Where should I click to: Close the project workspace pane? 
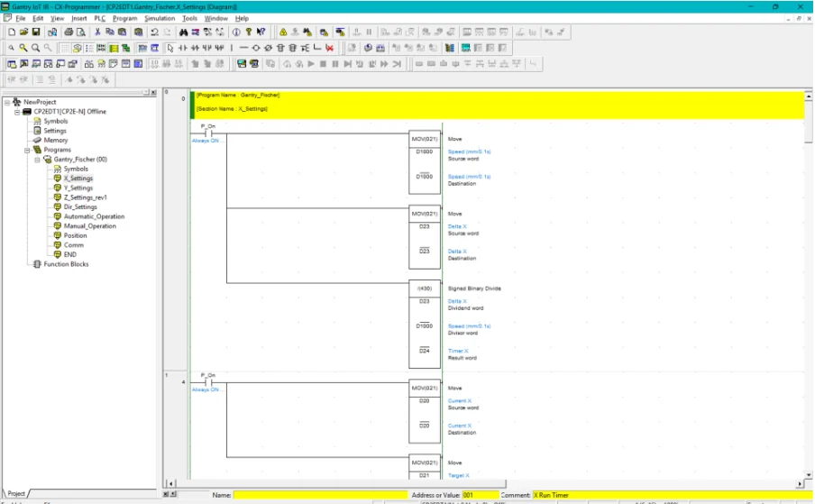pos(153,93)
